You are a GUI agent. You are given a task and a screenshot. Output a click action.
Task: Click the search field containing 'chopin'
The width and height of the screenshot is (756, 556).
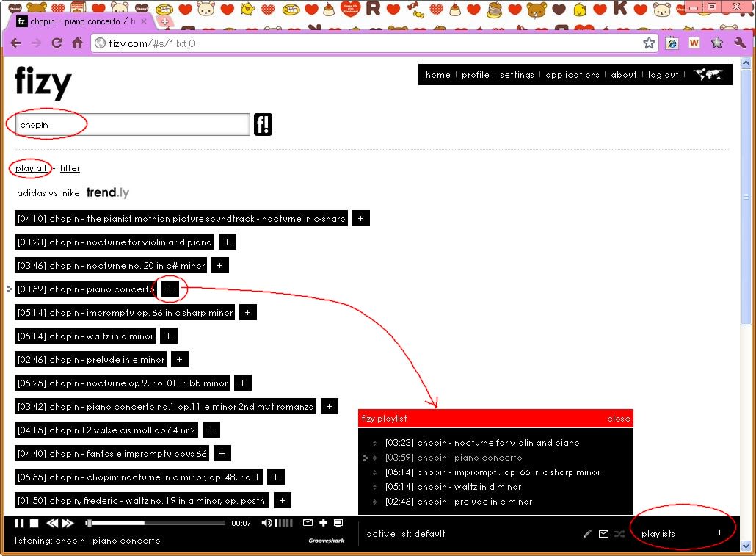coord(132,125)
